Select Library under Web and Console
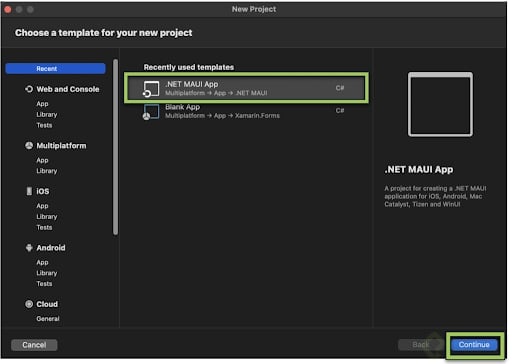 (47, 114)
